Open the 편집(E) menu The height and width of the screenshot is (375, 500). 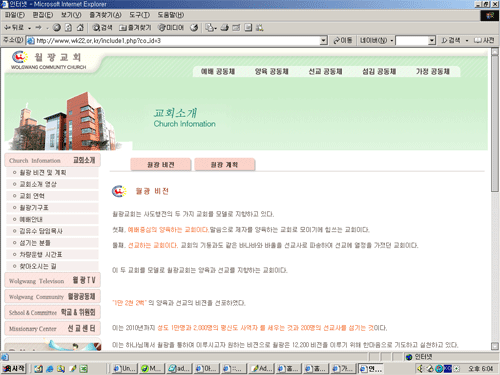tap(43, 15)
